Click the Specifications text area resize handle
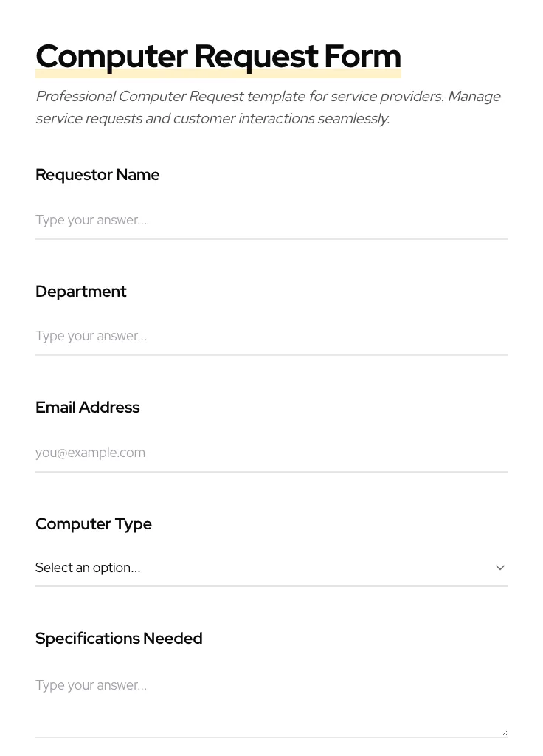This screenshot has width=543, height=756. pyautogui.click(x=504, y=733)
